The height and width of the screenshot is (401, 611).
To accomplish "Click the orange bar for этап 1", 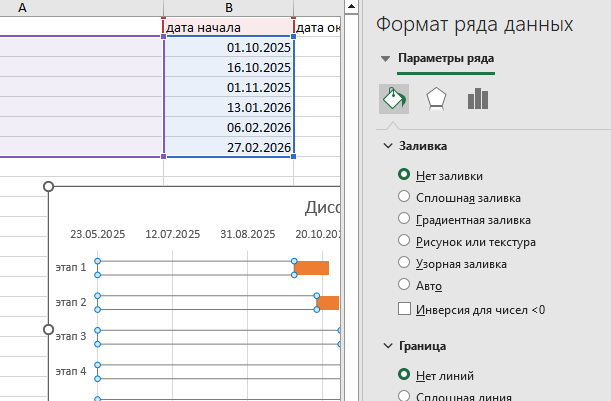I will [x=313, y=268].
